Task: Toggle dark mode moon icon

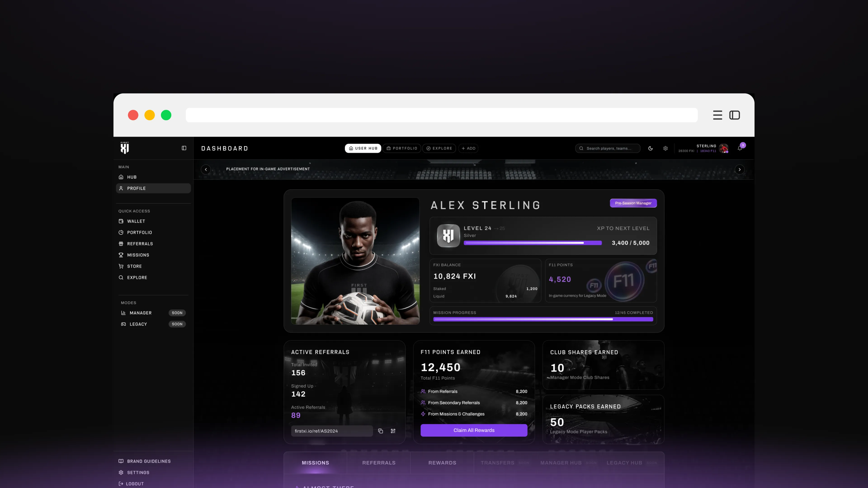Action: 650,148
